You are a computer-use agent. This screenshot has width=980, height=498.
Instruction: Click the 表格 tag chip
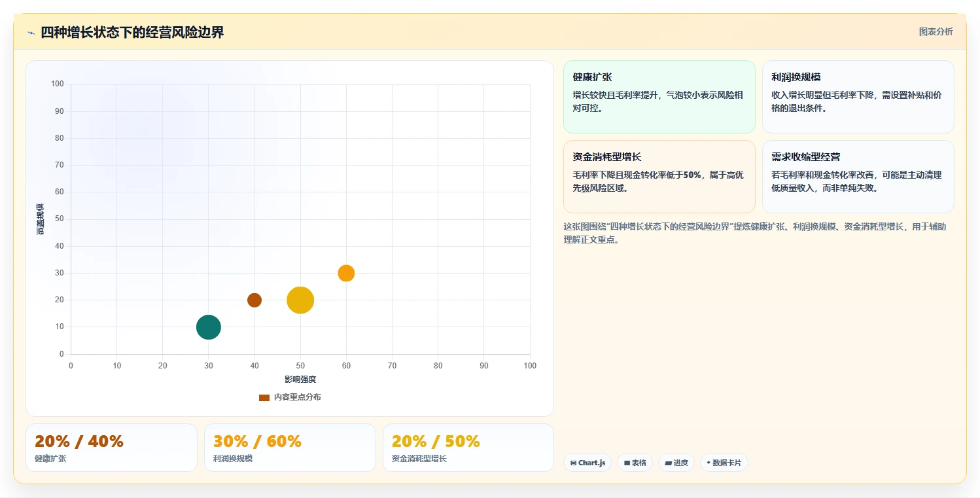(x=635, y=463)
